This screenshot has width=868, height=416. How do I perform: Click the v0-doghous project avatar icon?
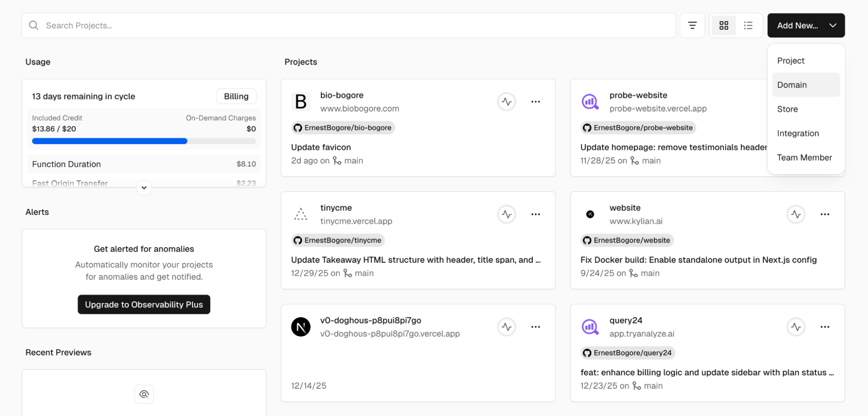[300, 327]
